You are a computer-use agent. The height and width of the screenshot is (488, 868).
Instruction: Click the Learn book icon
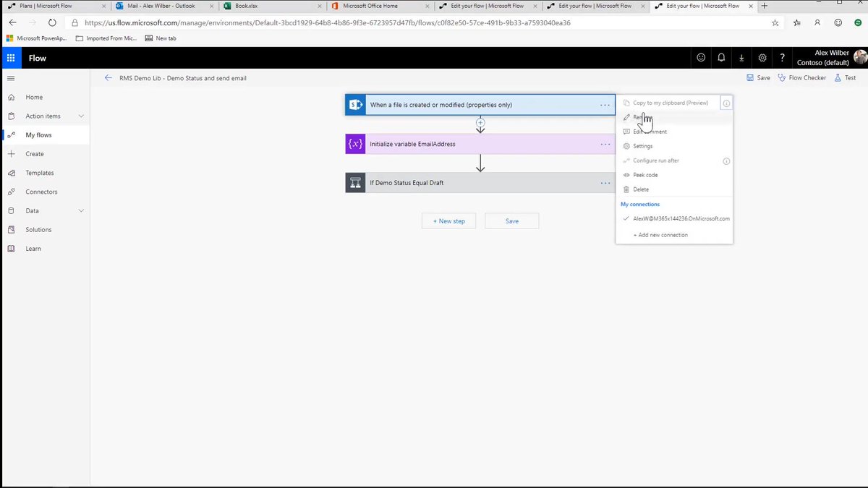pos(11,249)
